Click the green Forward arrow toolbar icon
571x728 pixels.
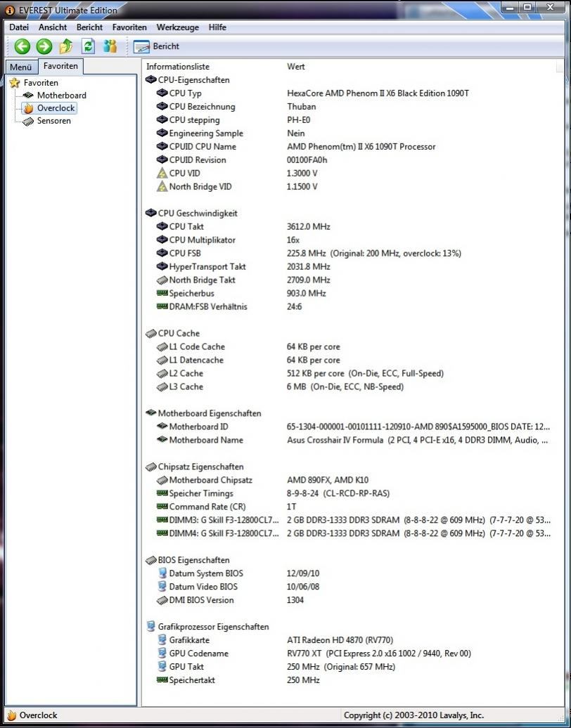(44, 46)
